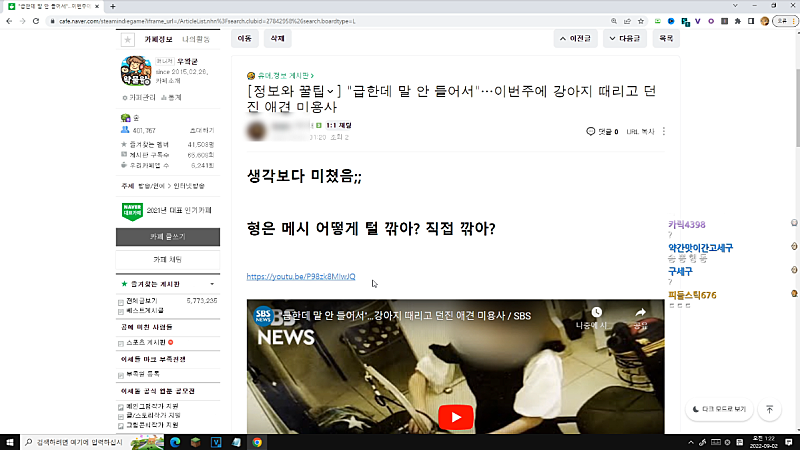Open a new browser tab

[x=113, y=7]
